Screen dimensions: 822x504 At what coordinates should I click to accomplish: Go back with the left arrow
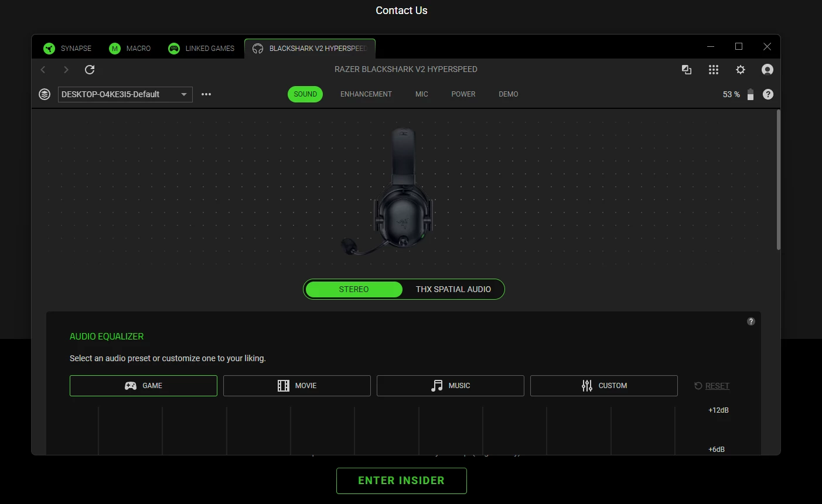point(43,70)
